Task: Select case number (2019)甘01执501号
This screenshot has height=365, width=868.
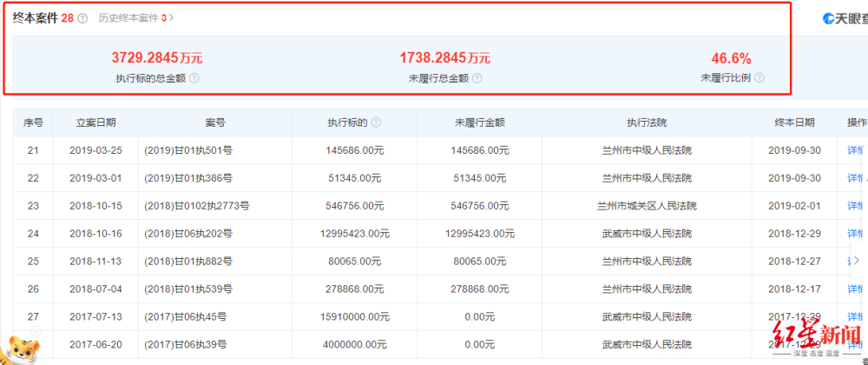Action: pos(187,150)
